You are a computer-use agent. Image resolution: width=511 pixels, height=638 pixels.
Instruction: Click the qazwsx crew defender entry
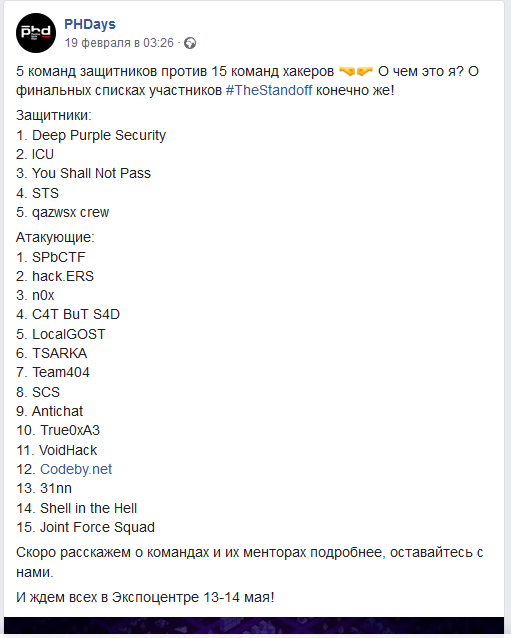pyautogui.click(x=63, y=212)
